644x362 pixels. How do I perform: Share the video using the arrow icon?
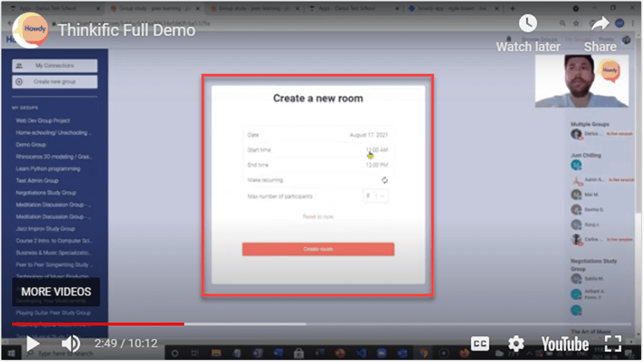pyautogui.click(x=600, y=34)
